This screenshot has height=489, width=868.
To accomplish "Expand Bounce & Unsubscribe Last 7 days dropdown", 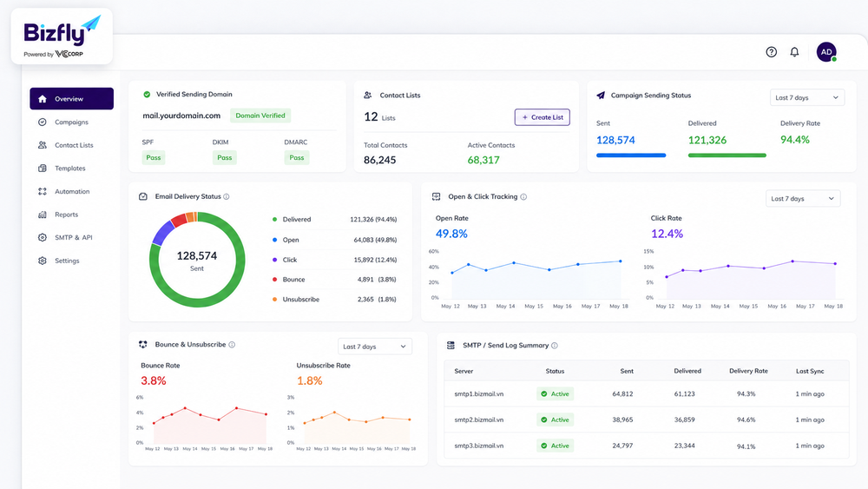I will click(x=375, y=347).
